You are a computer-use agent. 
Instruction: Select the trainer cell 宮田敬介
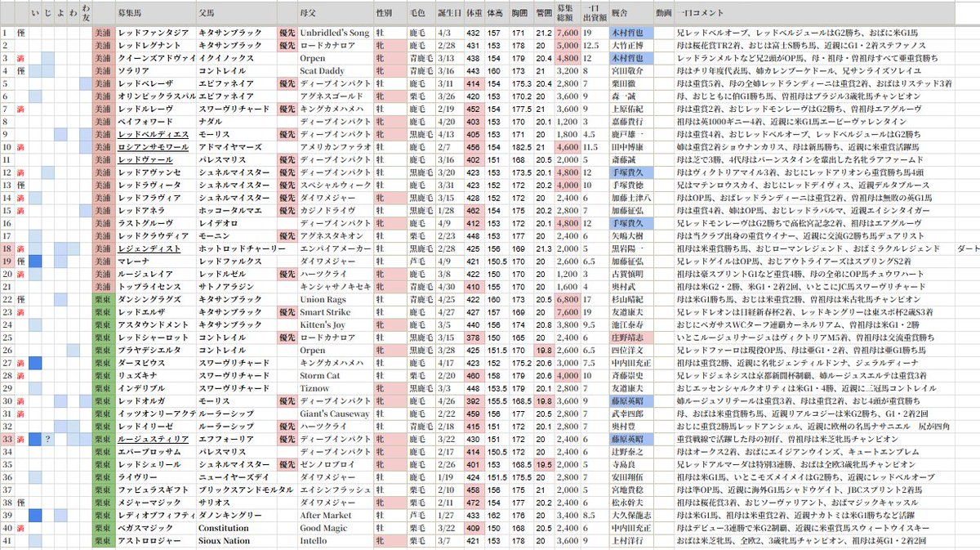pyautogui.click(x=627, y=71)
